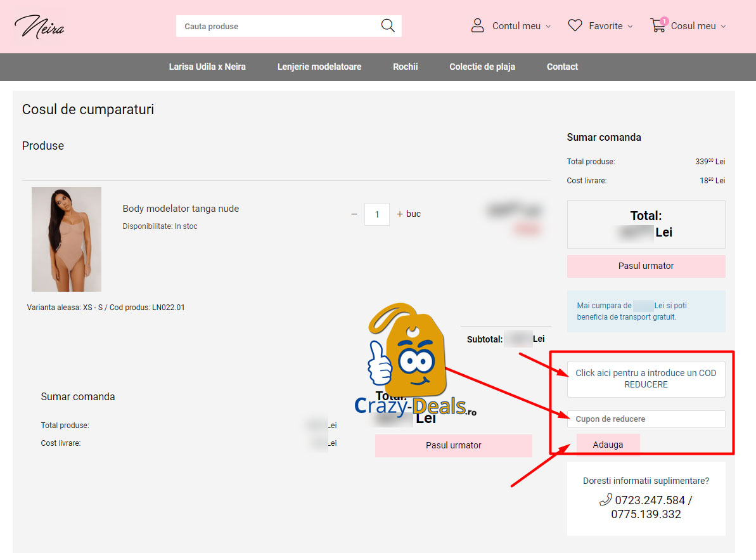Click the product thumbnail image
The height and width of the screenshot is (560, 756).
coord(67,239)
